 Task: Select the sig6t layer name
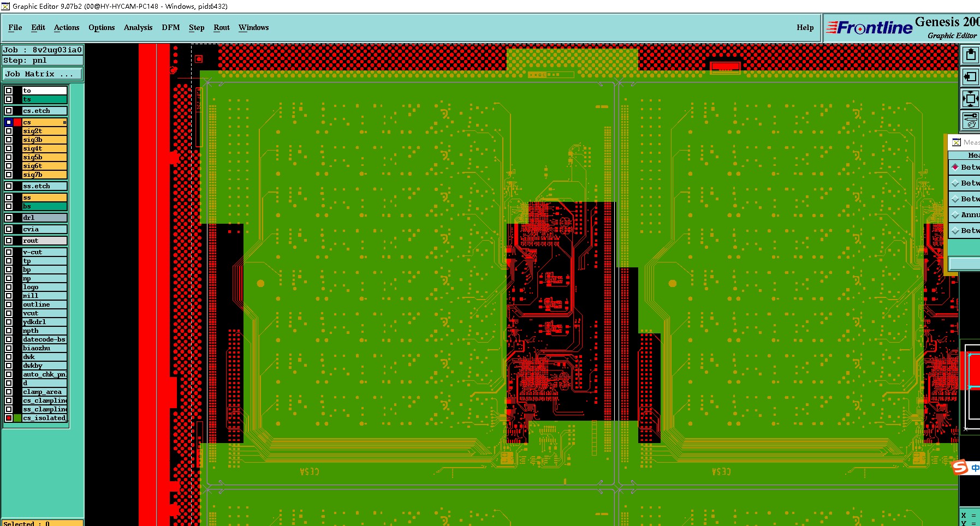click(44, 166)
